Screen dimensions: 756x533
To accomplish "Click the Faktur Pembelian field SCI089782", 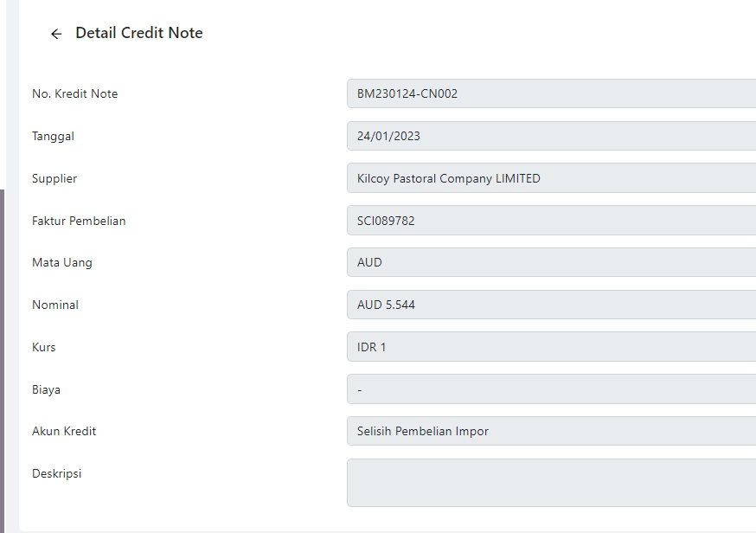I will click(551, 221).
